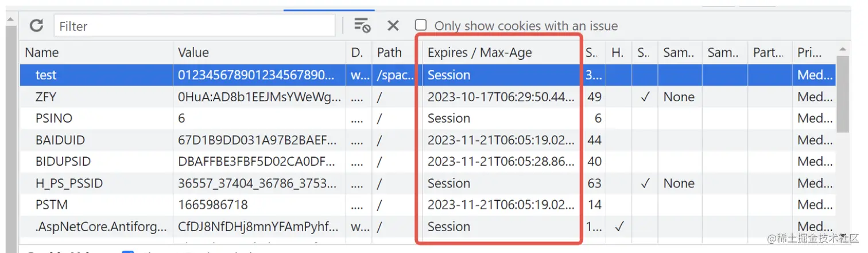Select the ZFY cookie row

point(46,97)
